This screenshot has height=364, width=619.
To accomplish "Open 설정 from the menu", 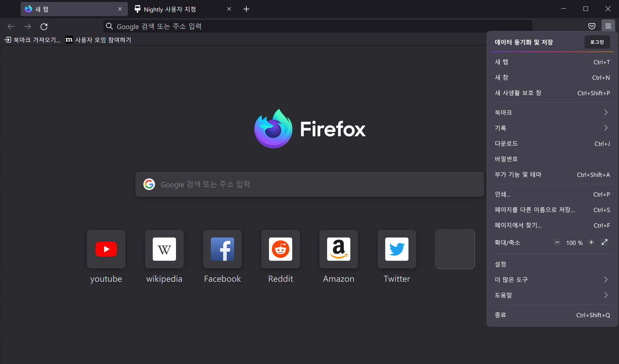I will (552, 264).
